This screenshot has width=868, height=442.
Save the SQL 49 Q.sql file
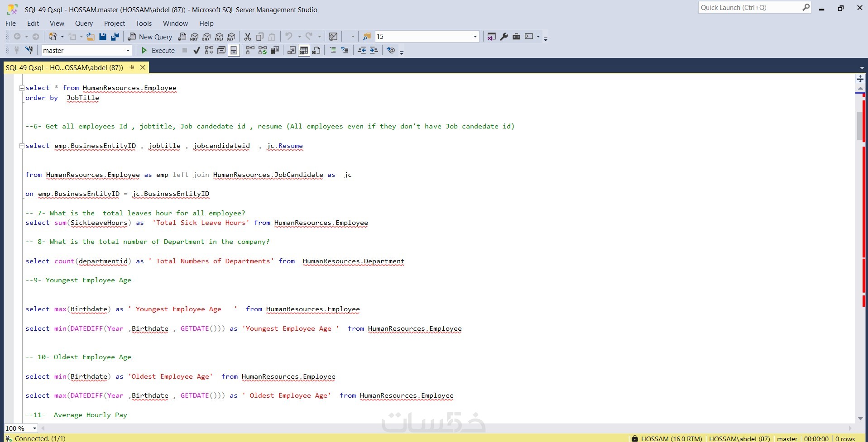pos(103,37)
